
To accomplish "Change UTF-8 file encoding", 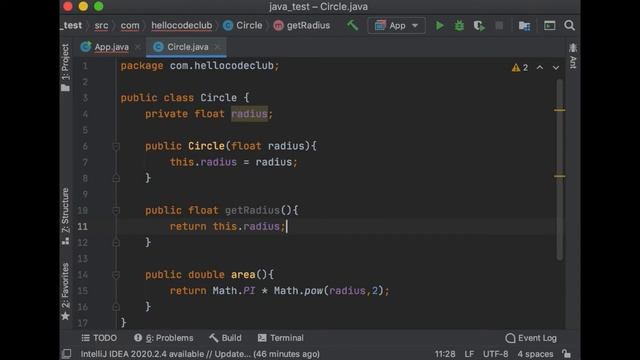I will (496, 354).
